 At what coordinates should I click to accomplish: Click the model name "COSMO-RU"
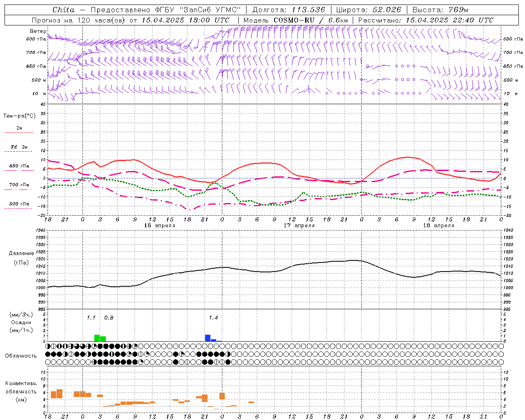(x=294, y=20)
